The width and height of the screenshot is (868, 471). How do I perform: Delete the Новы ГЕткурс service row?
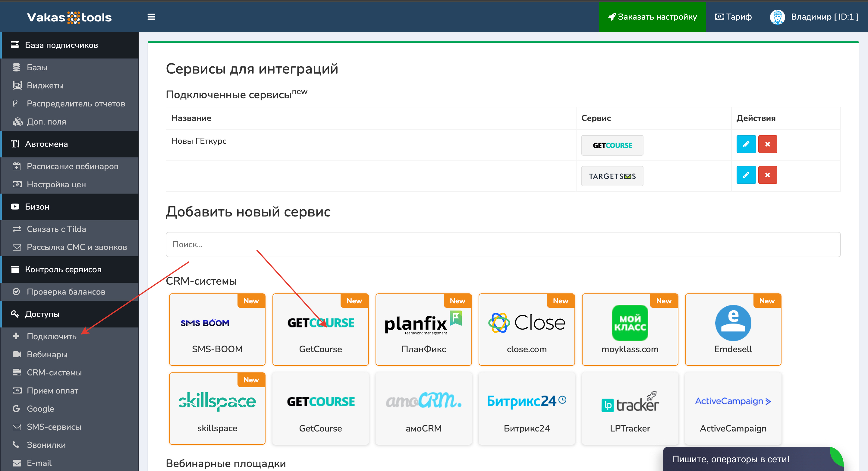(x=767, y=144)
